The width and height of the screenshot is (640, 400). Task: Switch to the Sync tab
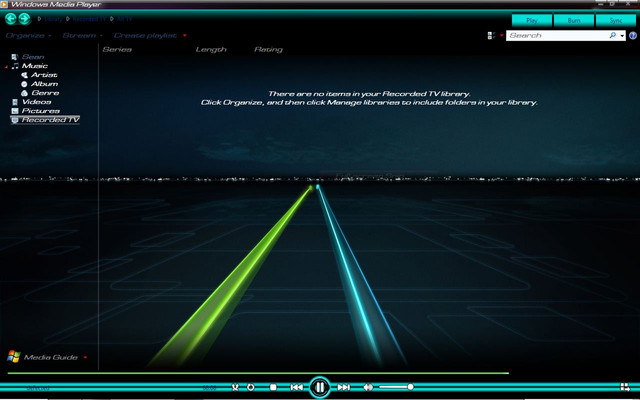coord(616,20)
